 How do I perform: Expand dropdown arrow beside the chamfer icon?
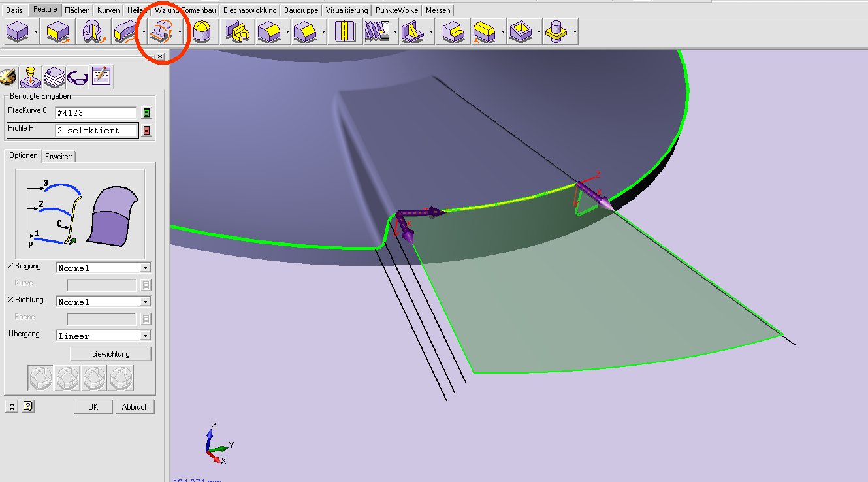pos(323,31)
